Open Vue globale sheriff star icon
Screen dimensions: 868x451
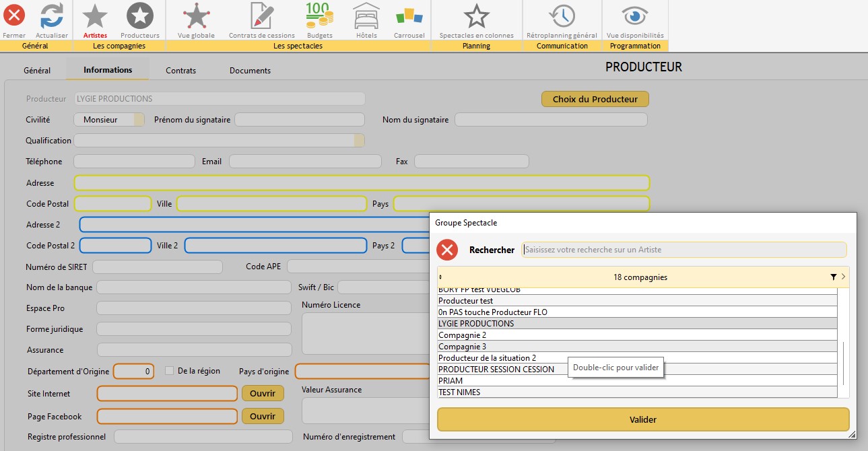[196, 16]
